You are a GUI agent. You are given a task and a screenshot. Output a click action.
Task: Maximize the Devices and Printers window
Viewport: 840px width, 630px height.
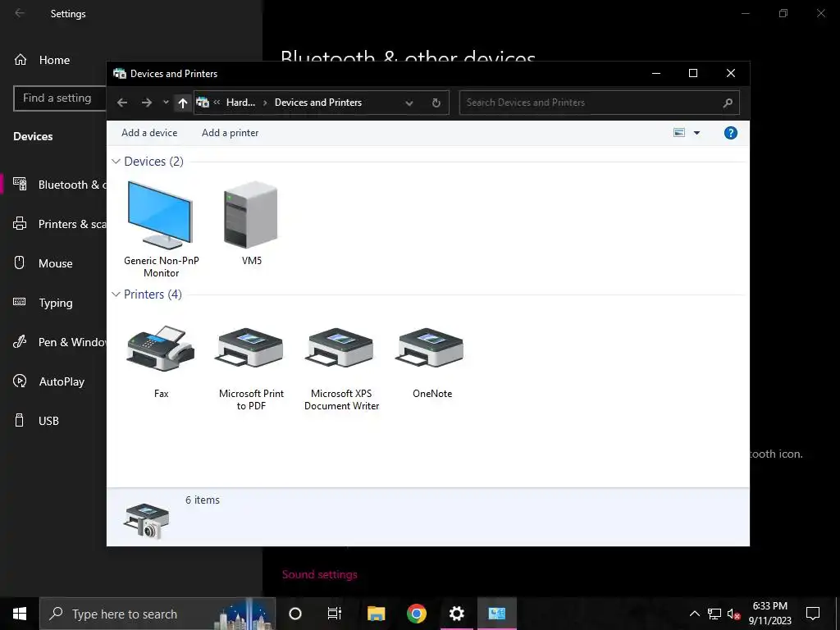click(x=692, y=73)
